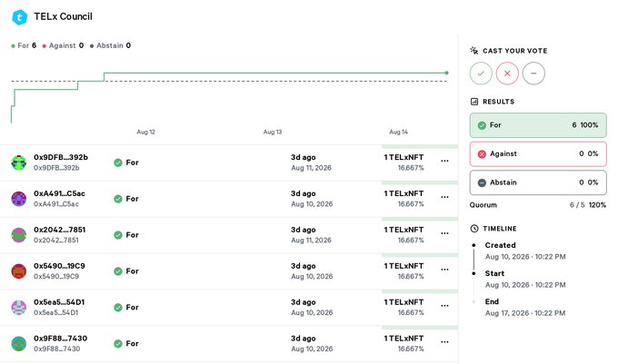Click 1 TELxNFT weight in 0x9DFB...392b row
Viewport: 618px width, 364px height.
(404, 157)
